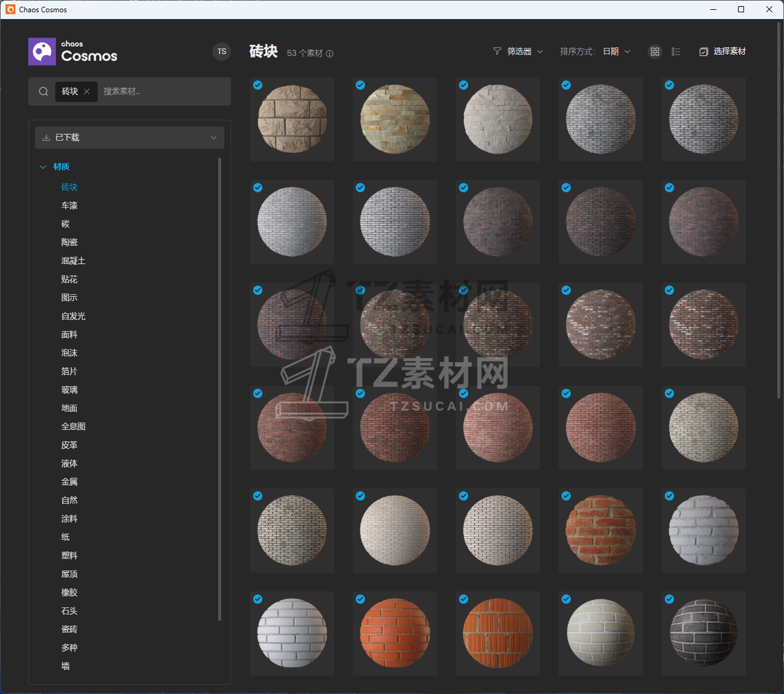Click the Chaos Cosmos title bar icon
This screenshot has height=694, width=784.
(x=10, y=9)
